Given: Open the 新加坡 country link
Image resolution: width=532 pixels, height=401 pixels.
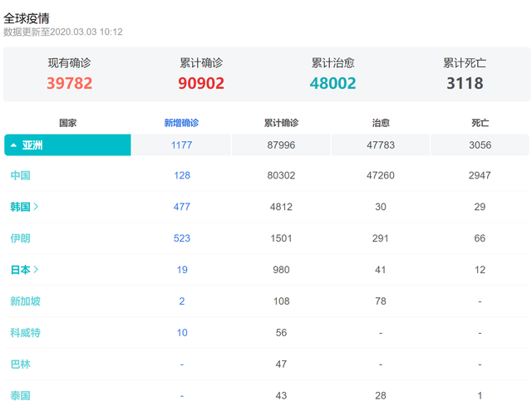Looking at the screenshot, I should (x=26, y=301).
